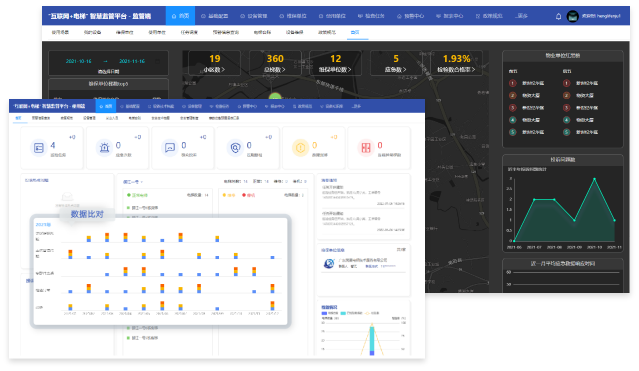Open the 更多 menu in the dark dashboard's navigation
This screenshot has width=639, height=371.
pyautogui.click(x=521, y=16)
